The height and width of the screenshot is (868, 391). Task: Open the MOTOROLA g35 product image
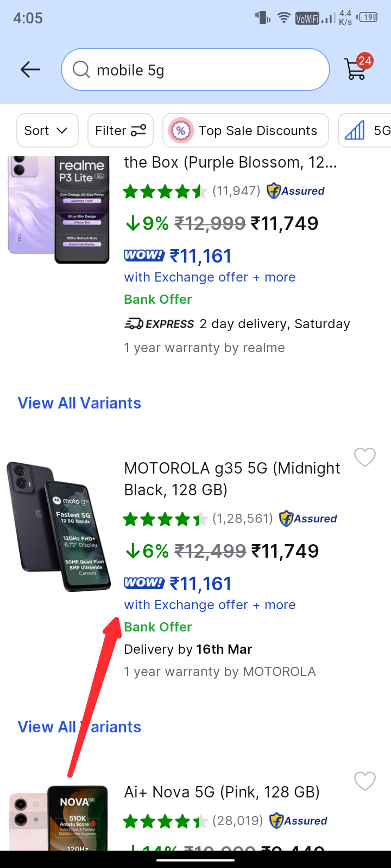coord(59,526)
